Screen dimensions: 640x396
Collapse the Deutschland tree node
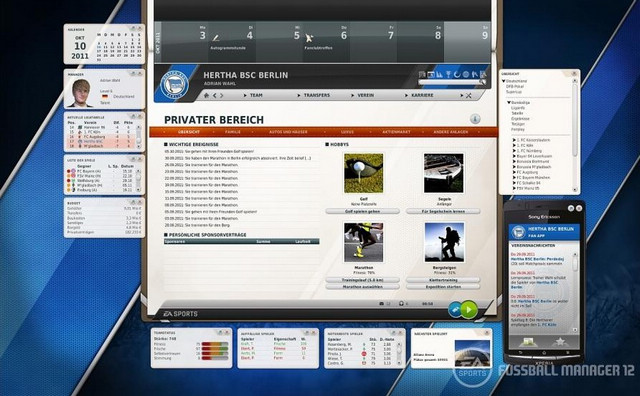pos(504,81)
